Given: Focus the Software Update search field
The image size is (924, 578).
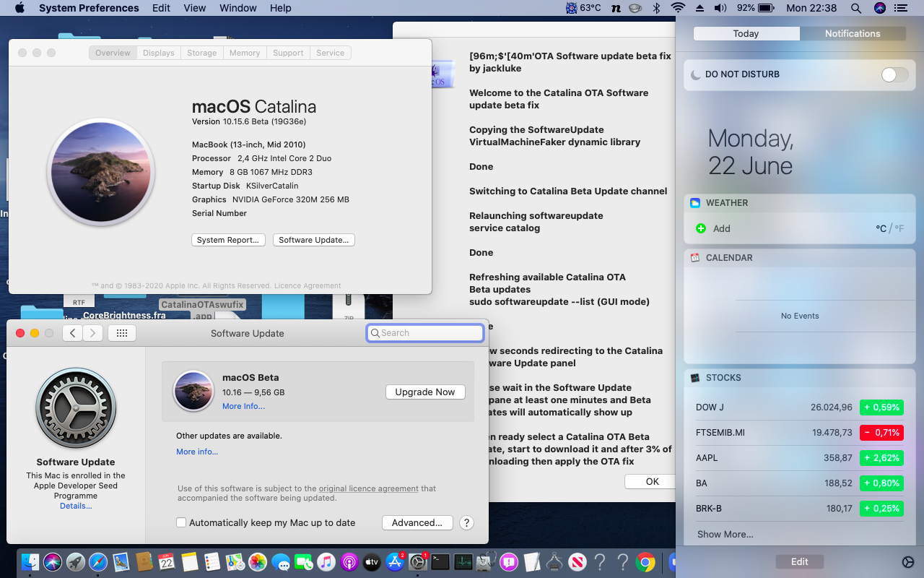Looking at the screenshot, I should (x=425, y=333).
